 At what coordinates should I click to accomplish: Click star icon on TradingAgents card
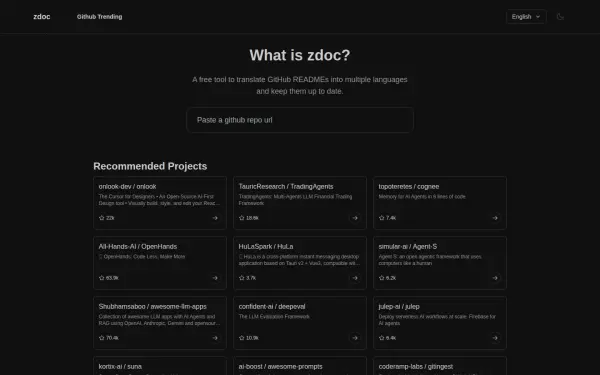pyautogui.click(x=241, y=218)
